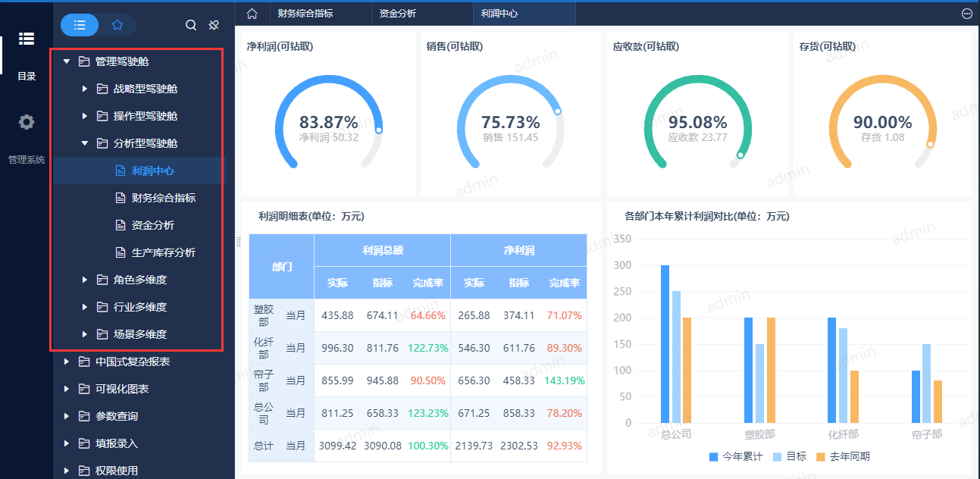Click the 化纤部 去年同期 orange bar
980x479 pixels.
[854, 396]
